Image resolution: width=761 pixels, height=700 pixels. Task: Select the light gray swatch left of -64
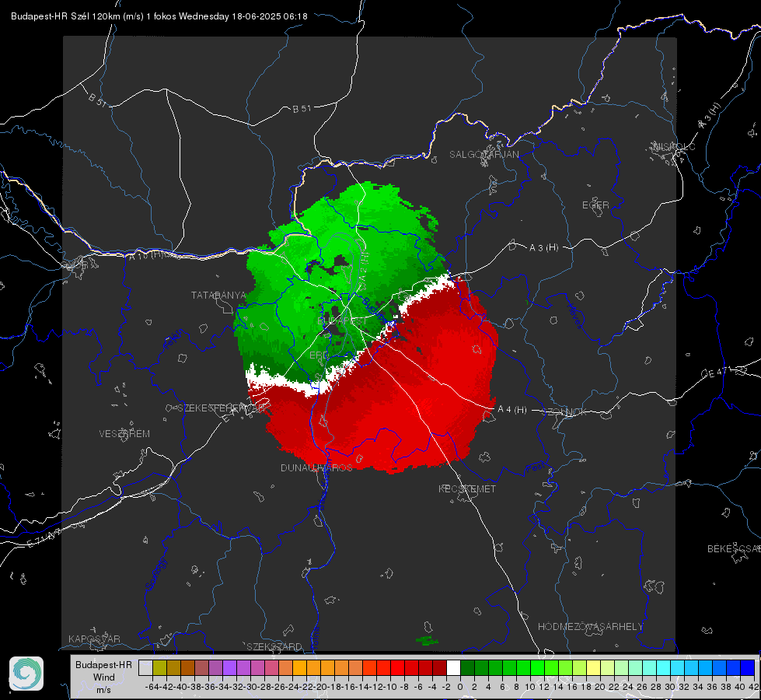[x=145, y=667]
